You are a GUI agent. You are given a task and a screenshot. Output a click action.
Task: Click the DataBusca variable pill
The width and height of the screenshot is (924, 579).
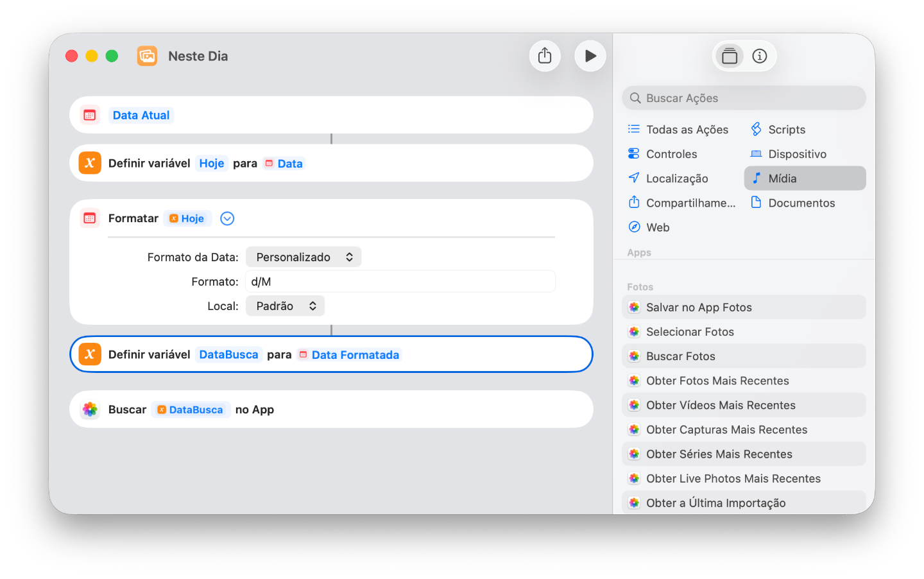(228, 354)
